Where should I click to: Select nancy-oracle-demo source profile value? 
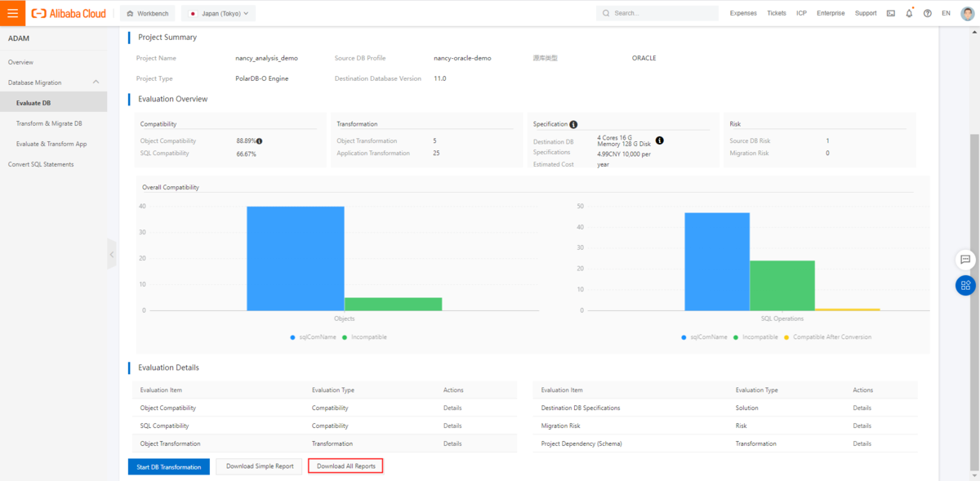click(462, 58)
